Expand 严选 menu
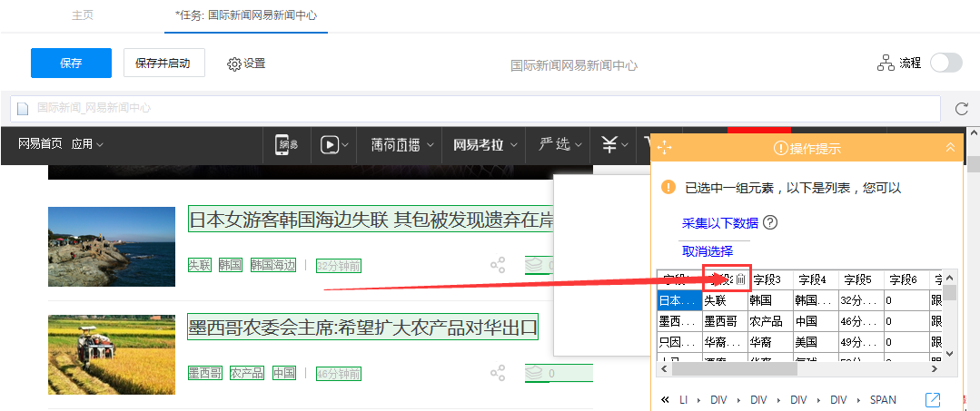The height and width of the screenshot is (411, 980). pos(560,145)
